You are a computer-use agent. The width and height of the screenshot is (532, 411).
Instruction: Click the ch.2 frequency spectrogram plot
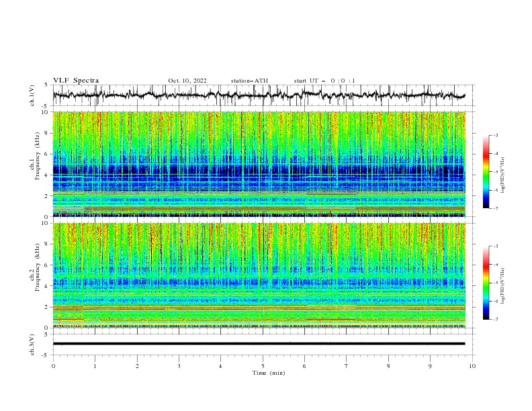[259, 275]
